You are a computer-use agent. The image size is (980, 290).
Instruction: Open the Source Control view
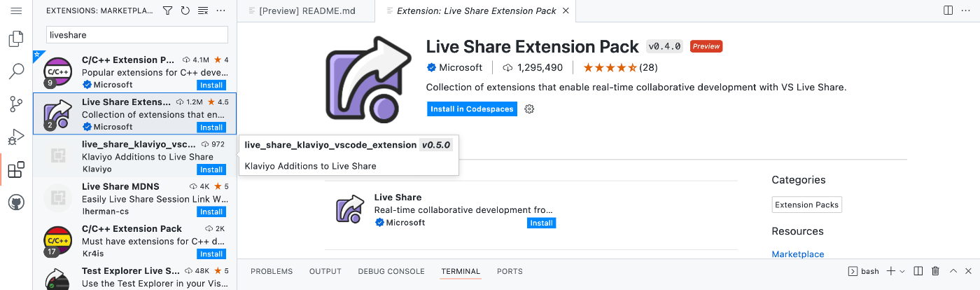16,104
